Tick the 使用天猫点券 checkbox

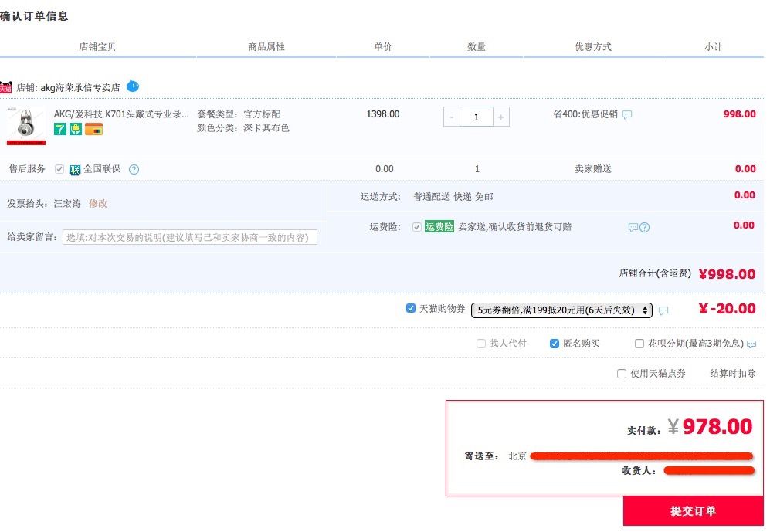[622, 374]
